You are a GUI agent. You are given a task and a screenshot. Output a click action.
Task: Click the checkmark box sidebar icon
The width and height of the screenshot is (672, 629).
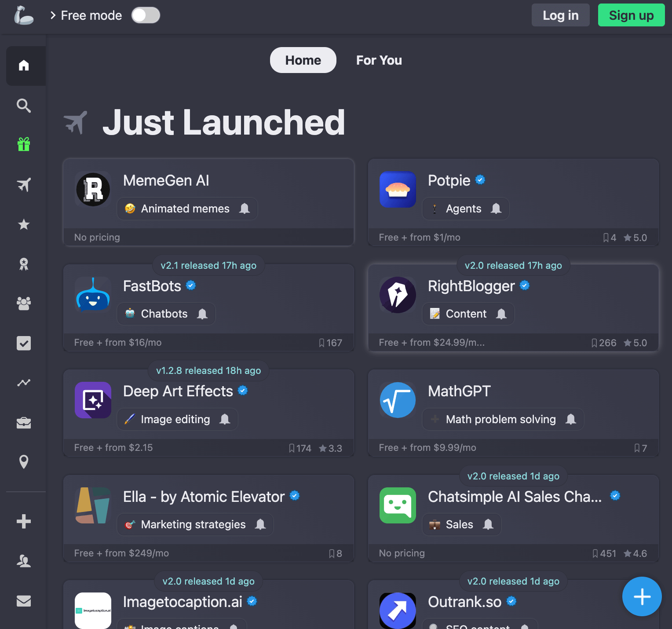pos(24,343)
